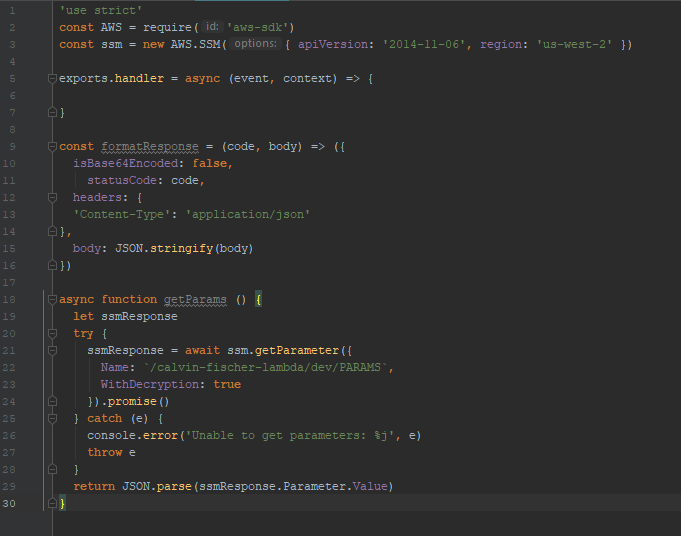Click the 'Unable to get parameters: %j' string

pyautogui.click(x=289, y=436)
